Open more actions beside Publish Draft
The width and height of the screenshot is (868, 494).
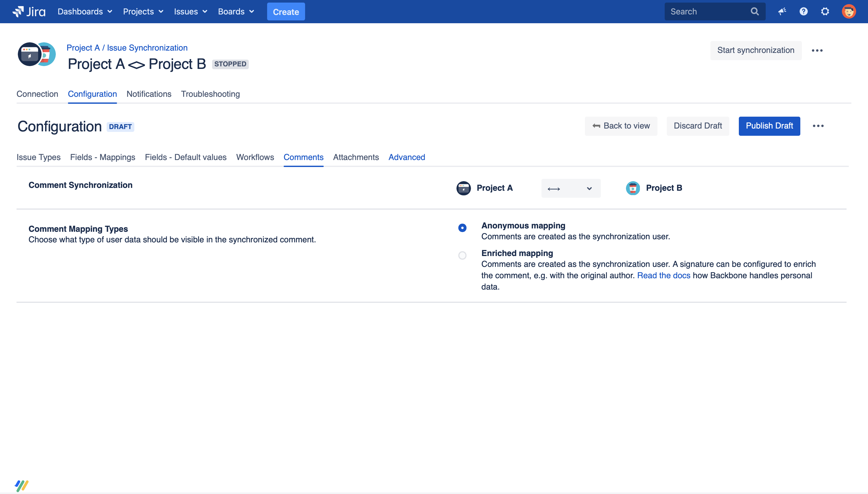coord(818,126)
